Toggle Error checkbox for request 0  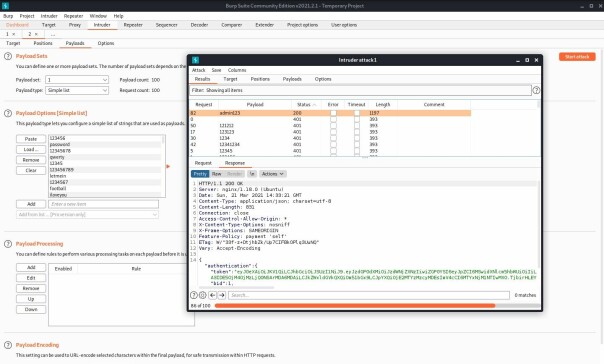[333, 119]
